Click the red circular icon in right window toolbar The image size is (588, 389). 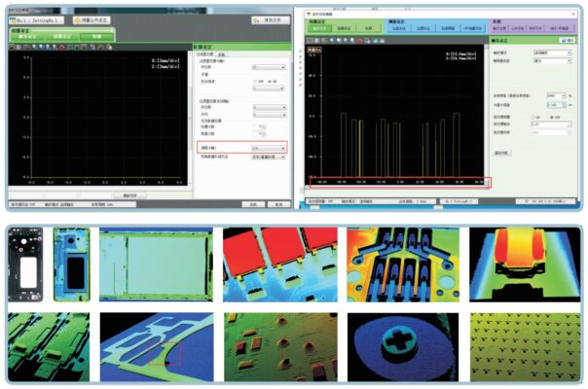point(359,41)
